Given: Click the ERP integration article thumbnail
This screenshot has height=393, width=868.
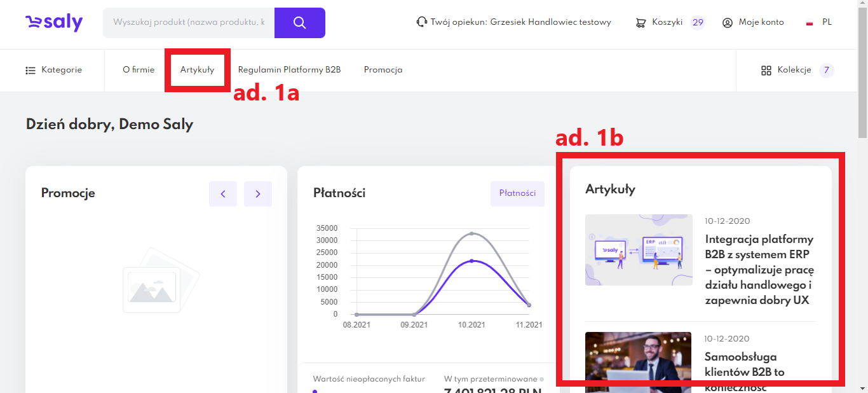Looking at the screenshot, I should (639, 250).
